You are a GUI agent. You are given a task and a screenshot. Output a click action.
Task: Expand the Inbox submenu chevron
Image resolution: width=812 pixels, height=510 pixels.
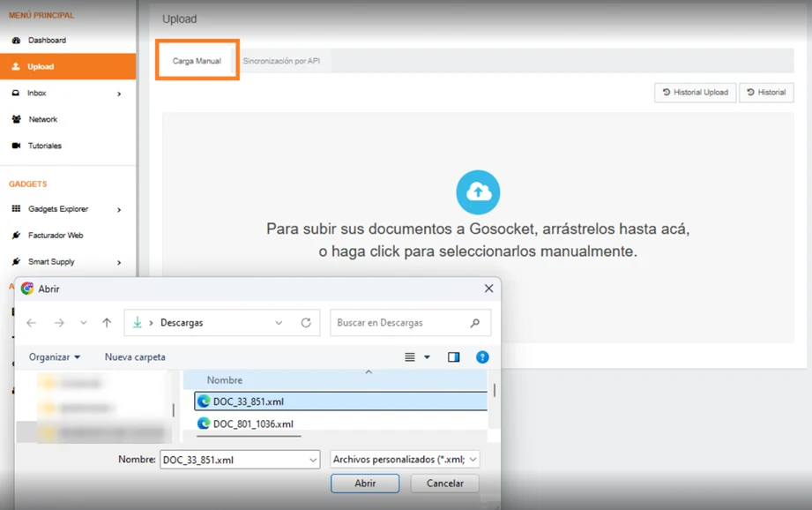point(119,94)
